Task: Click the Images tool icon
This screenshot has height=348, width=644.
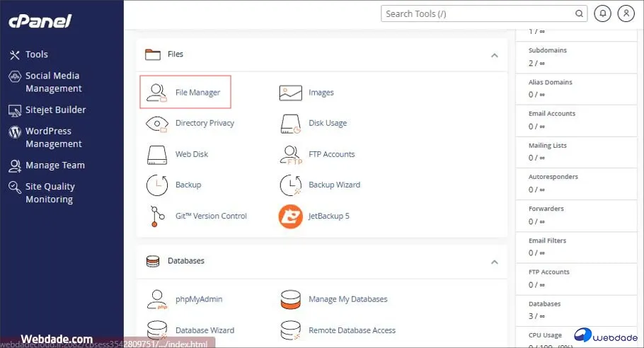Action: 290,93
